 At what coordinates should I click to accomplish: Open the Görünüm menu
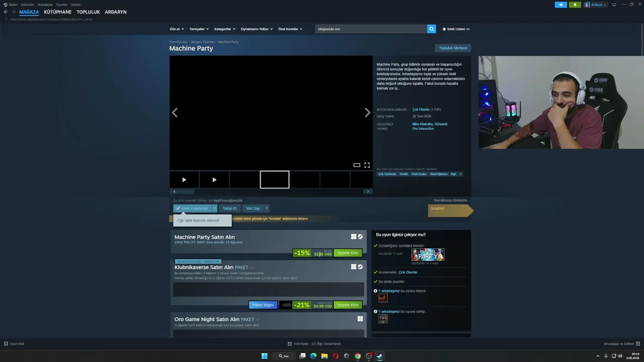point(28,5)
